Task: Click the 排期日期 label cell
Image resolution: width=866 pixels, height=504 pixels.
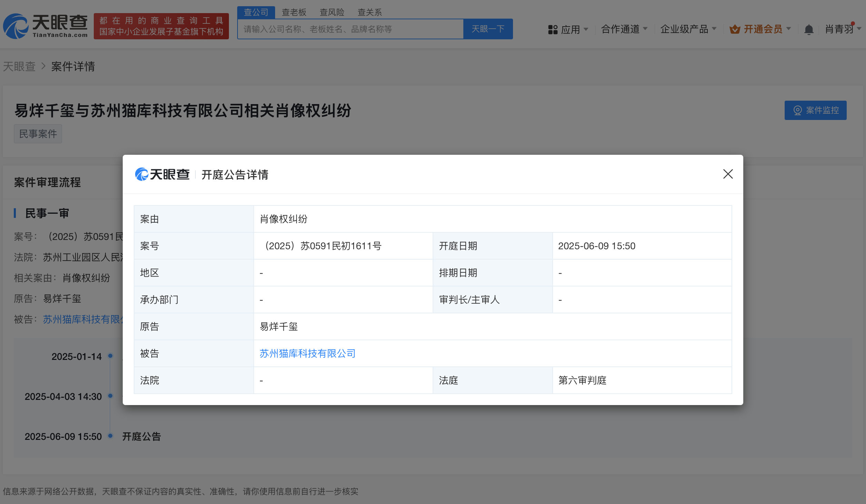Action: (x=493, y=273)
